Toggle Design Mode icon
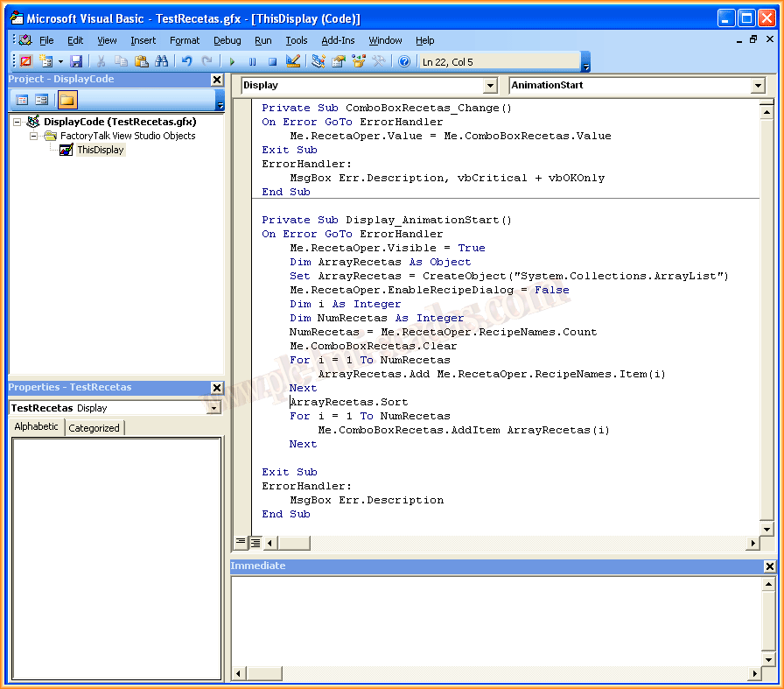This screenshot has width=784, height=689. click(x=293, y=61)
